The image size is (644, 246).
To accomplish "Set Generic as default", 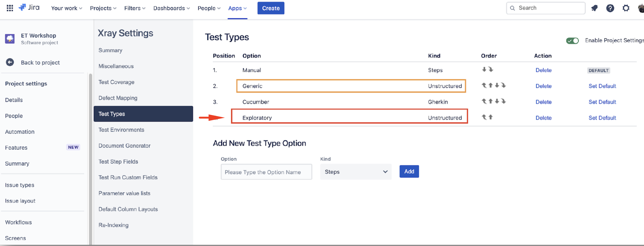I will (x=602, y=86).
